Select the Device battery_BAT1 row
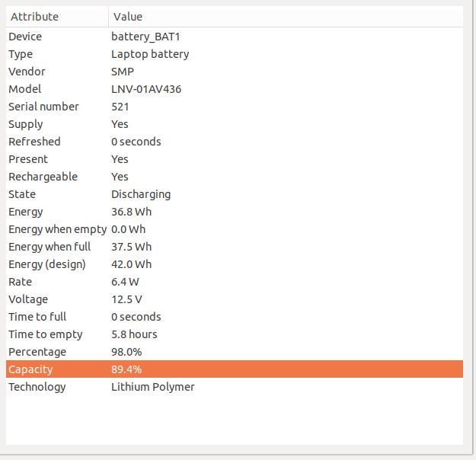The image size is (476, 460). (235, 37)
